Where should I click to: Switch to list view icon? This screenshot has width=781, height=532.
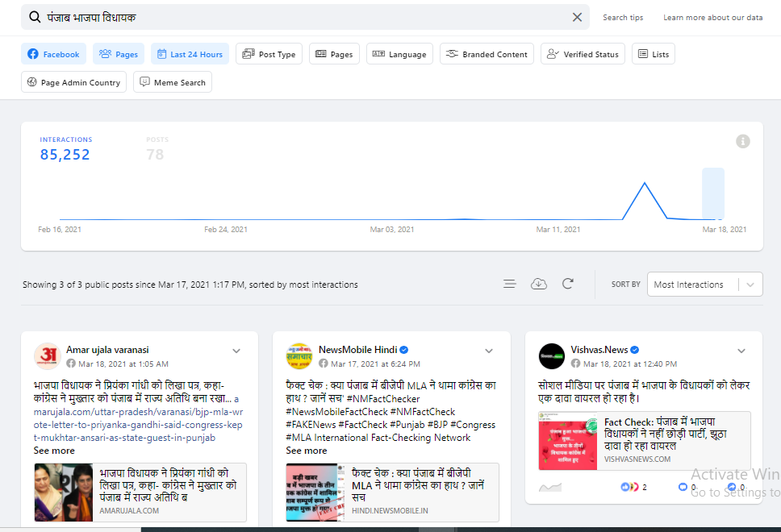510,284
